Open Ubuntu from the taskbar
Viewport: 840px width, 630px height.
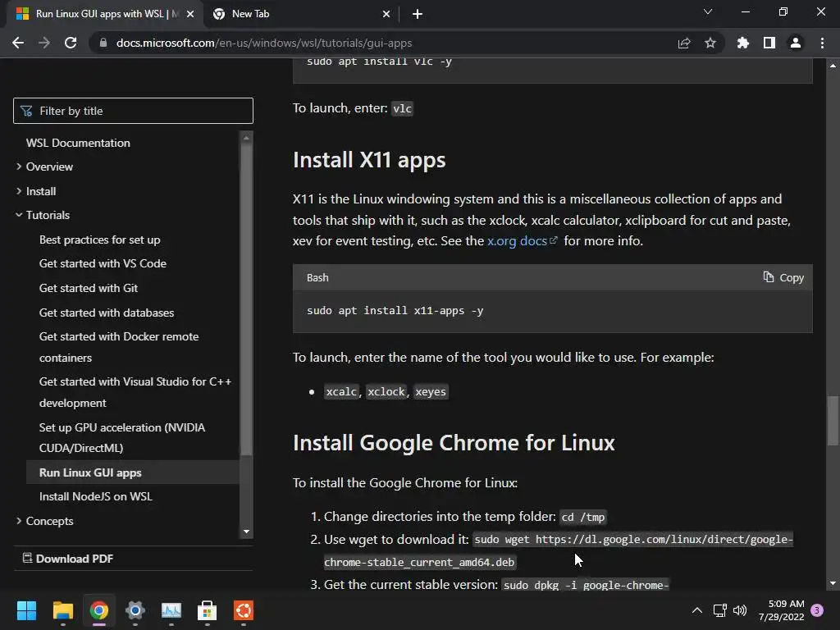coord(243,610)
